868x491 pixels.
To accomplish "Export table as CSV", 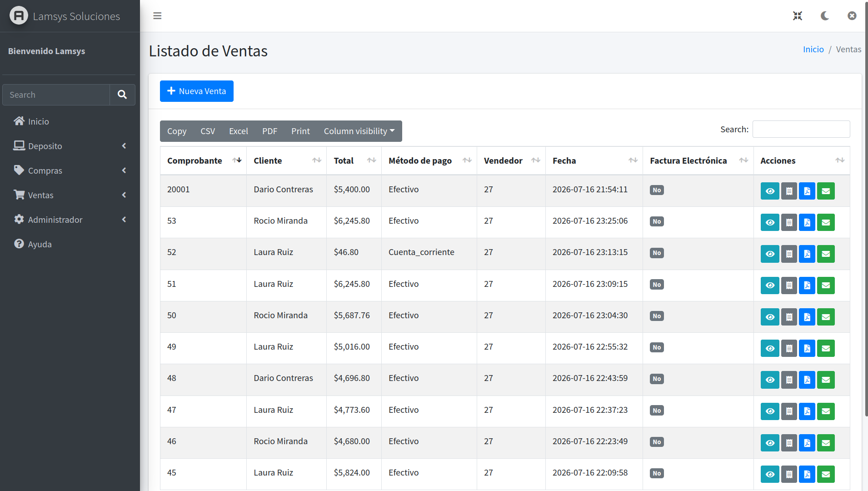I will (208, 131).
